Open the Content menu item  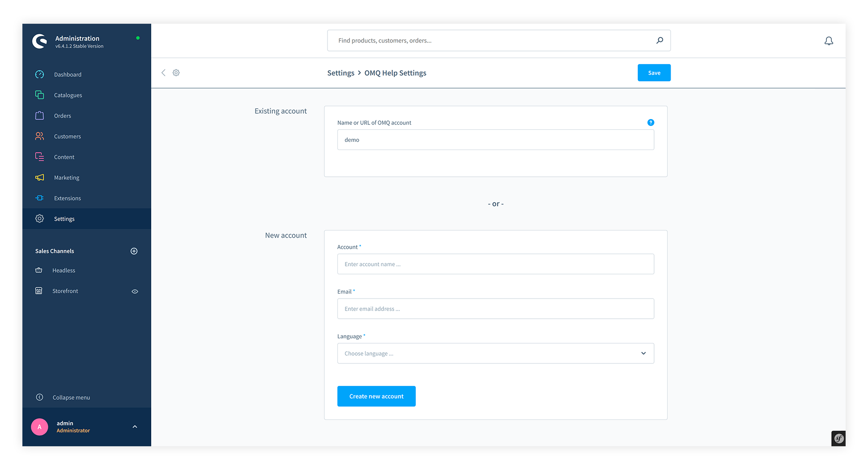coord(87,157)
